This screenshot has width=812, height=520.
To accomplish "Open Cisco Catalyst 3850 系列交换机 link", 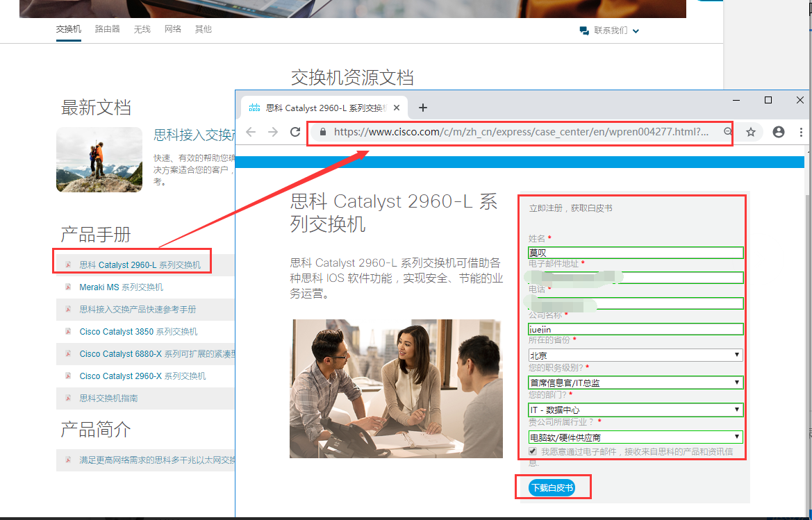I will [x=138, y=332].
